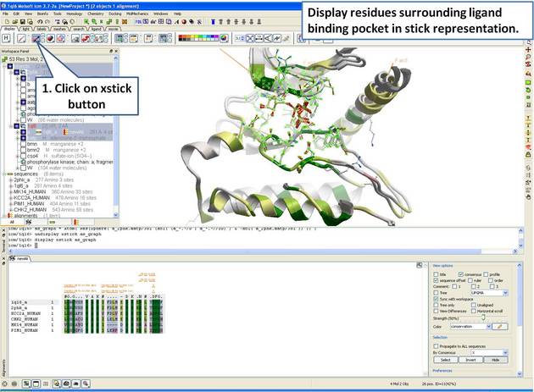Toggle the bmn manganese checkbox

coord(21,146)
